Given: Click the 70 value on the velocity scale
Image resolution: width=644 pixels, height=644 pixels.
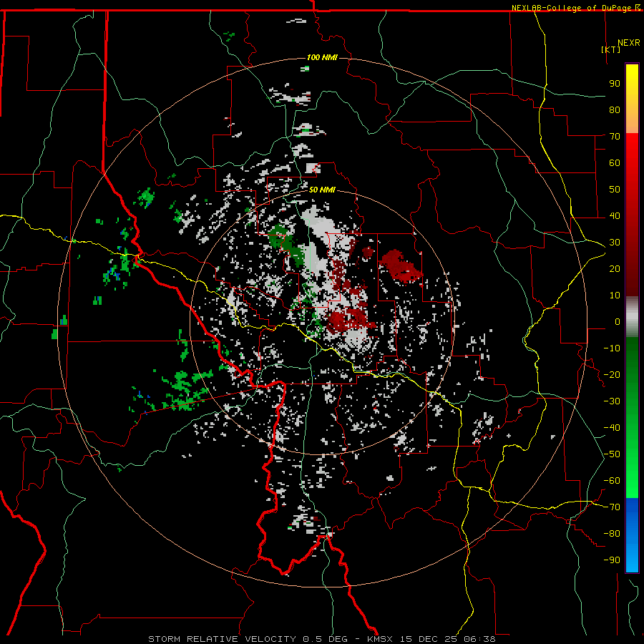Looking at the screenshot, I should pos(615,137).
